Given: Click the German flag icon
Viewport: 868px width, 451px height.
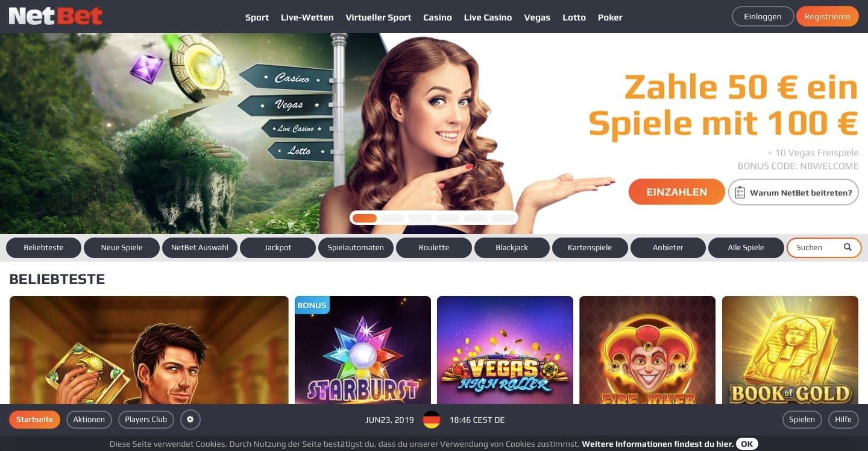Looking at the screenshot, I should [x=432, y=420].
